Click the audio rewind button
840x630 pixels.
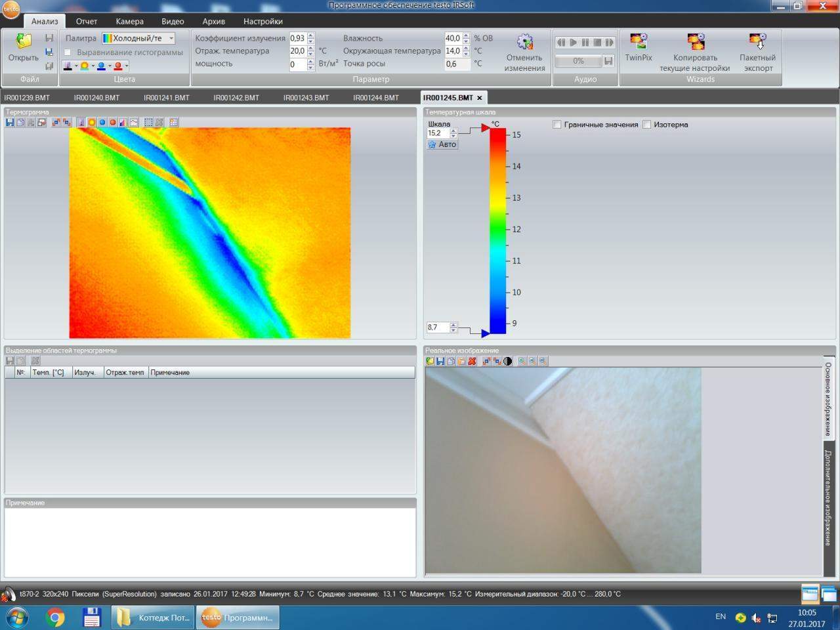click(561, 42)
